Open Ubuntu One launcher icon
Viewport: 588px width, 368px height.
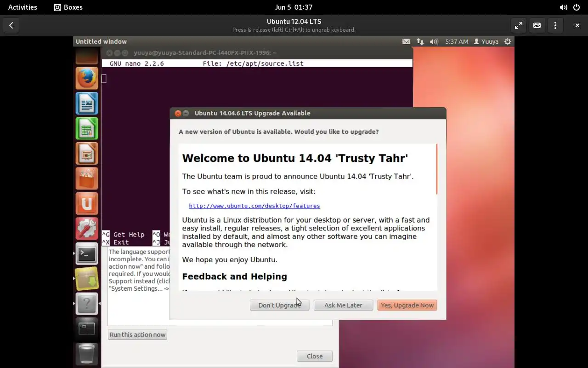[87, 203]
